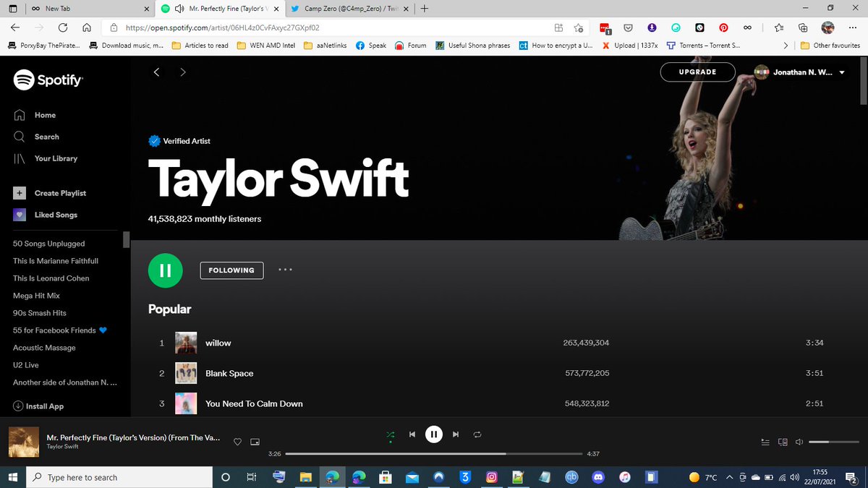Expand the favourites bar overflow chevron
Screen dimensions: 868x488
point(786,46)
